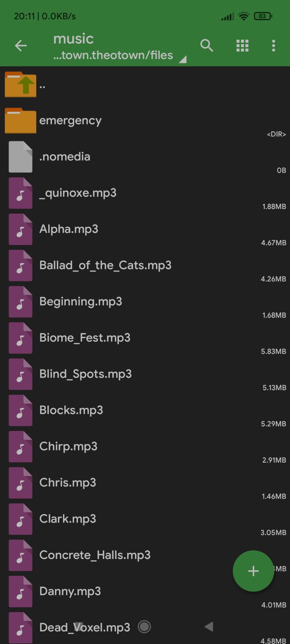Tap the back arrow icon
Image resolution: width=290 pixels, height=644 pixels.
[21, 46]
